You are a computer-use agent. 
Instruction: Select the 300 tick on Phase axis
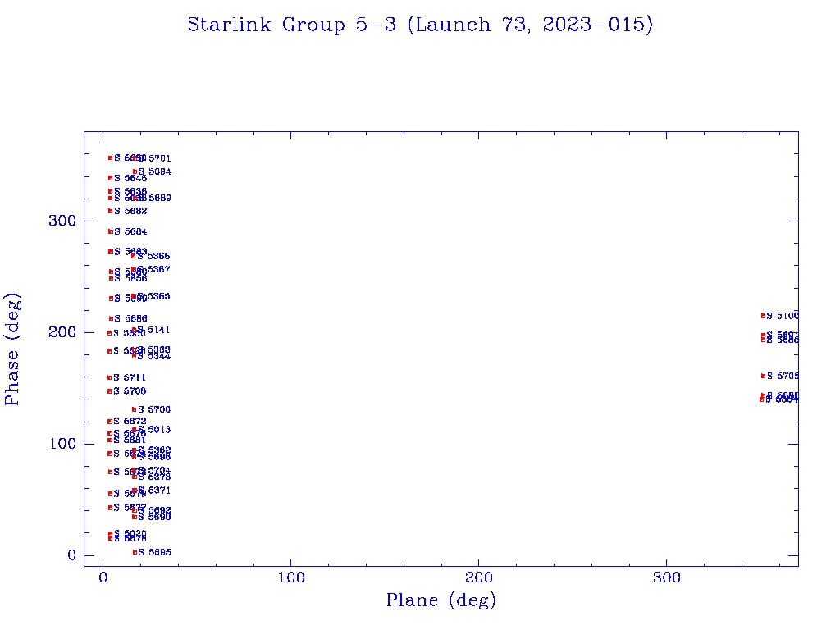[x=62, y=221]
